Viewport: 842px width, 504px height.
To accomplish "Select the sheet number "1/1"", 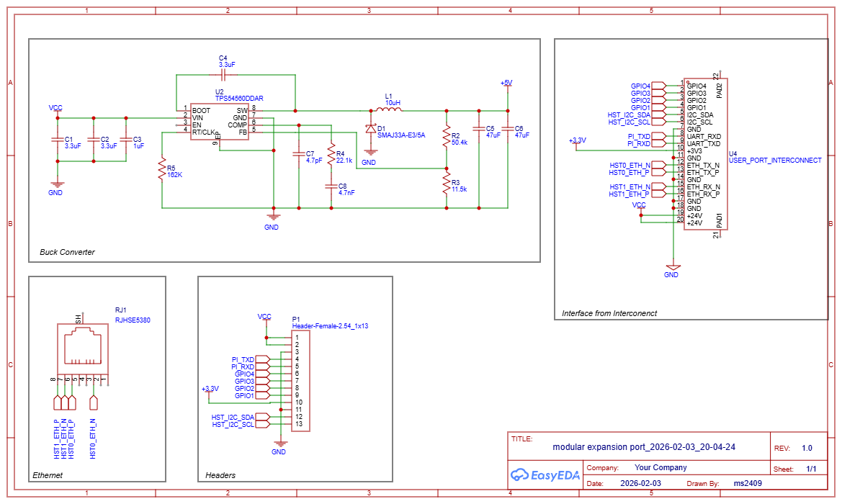I will tap(811, 469).
